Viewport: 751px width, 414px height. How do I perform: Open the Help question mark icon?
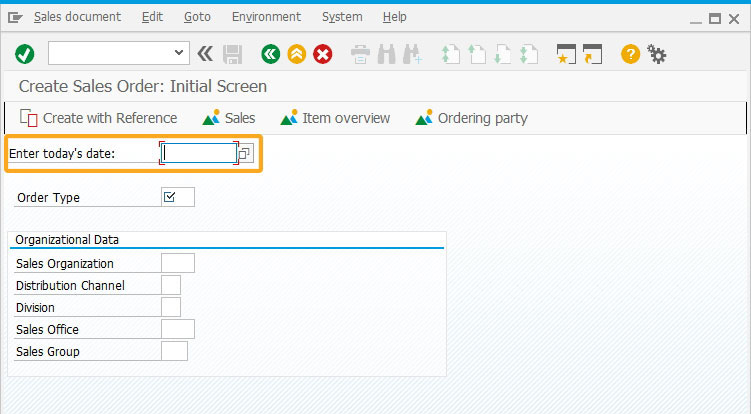pos(630,54)
